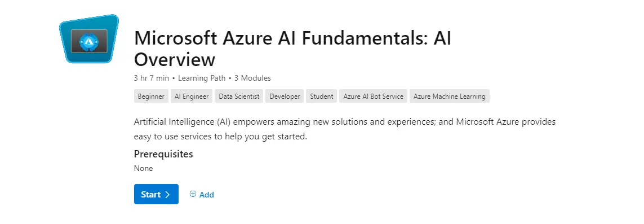Select the Beginner tag
Viewport: 644px width, 224px height.
pyautogui.click(x=151, y=96)
